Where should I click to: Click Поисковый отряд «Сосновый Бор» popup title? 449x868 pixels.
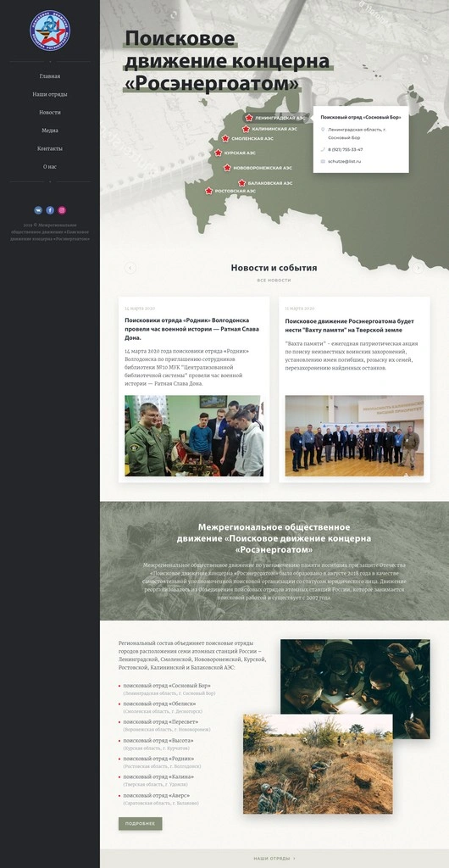[x=361, y=117]
